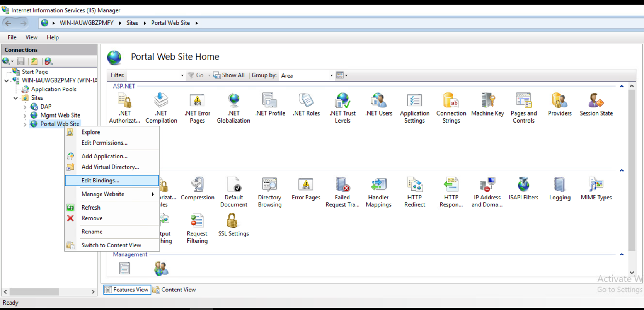Open the Filter dropdown arrow

coord(182,75)
